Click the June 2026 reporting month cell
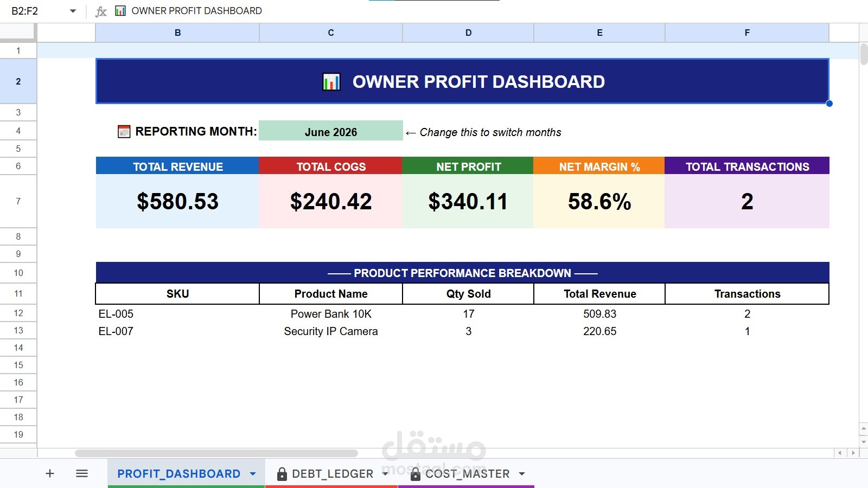This screenshot has height=488, width=868. pyautogui.click(x=331, y=132)
